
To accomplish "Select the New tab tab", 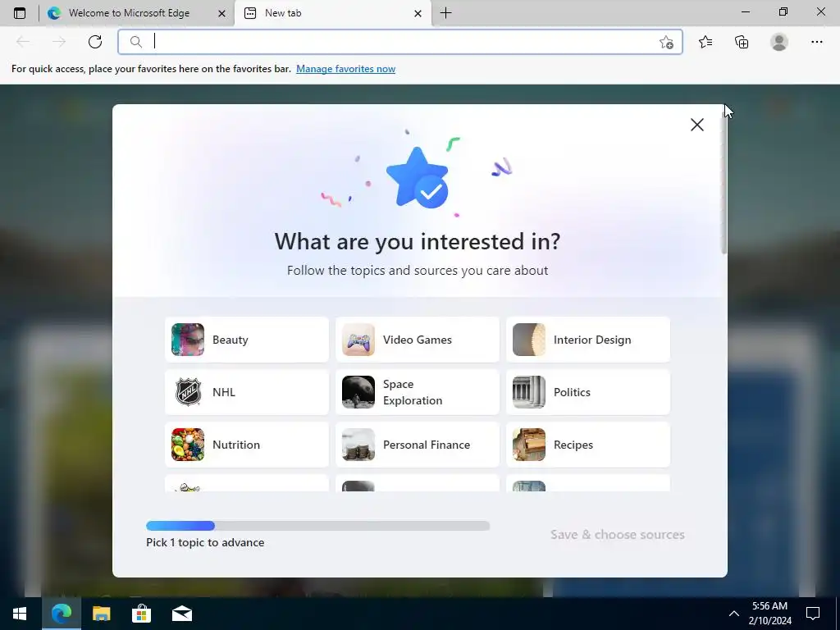I will 333,13.
